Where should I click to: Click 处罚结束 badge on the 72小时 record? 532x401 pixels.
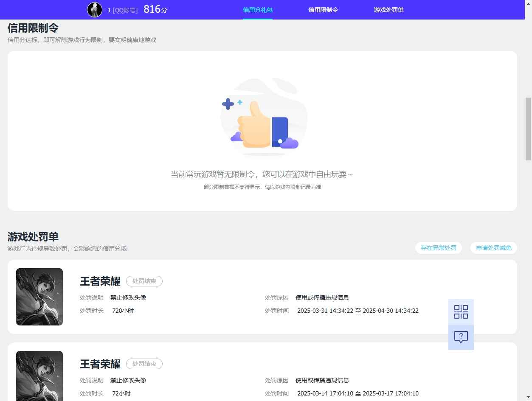[144, 364]
